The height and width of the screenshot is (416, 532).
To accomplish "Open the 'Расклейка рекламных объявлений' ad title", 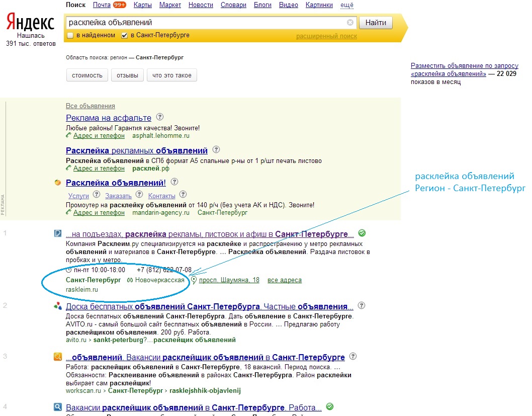I will coord(137,150).
